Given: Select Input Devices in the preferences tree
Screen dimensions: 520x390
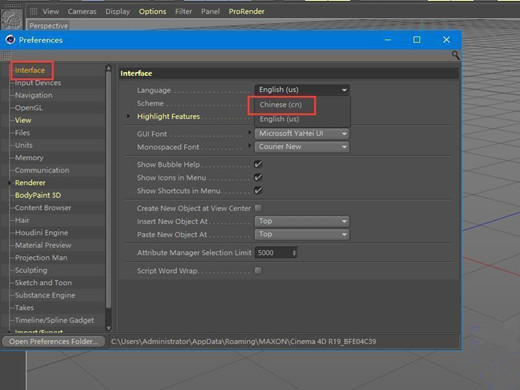Looking at the screenshot, I should click(x=38, y=83).
